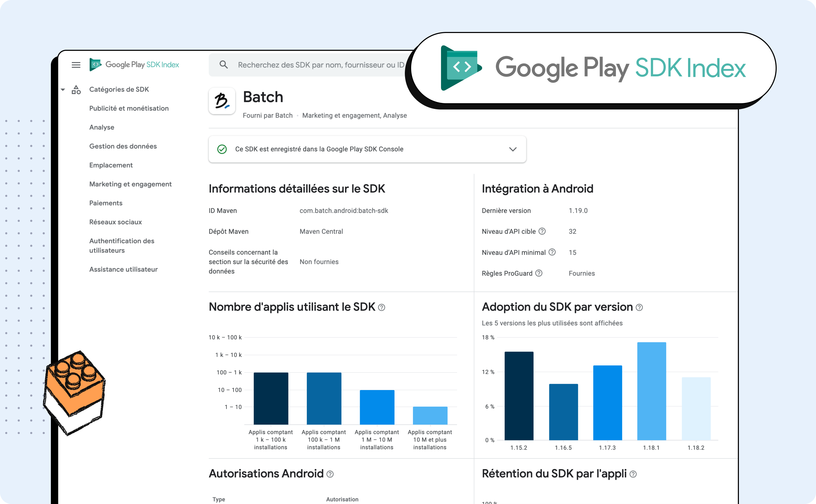Image resolution: width=816 pixels, height=504 pixels.
Task: Open the Paiements category
Action: [106, 203]
